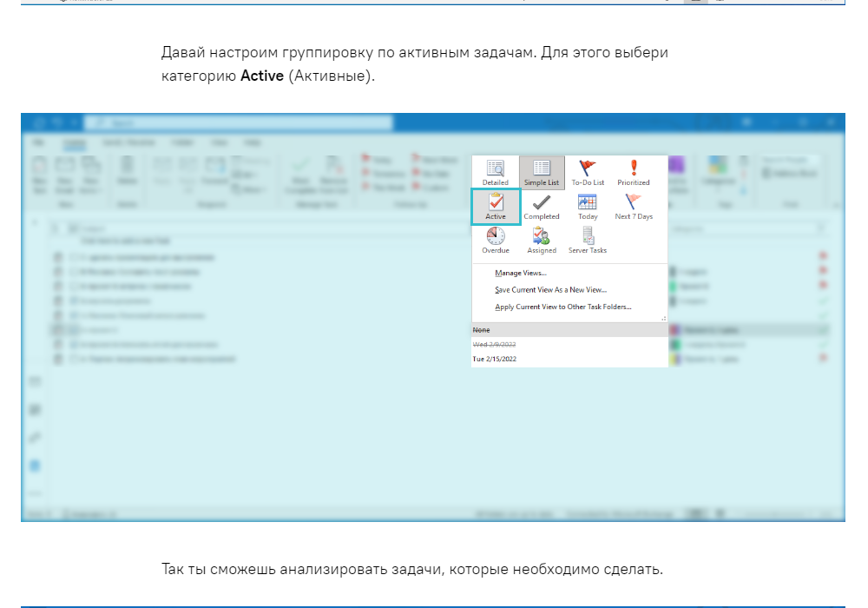The image size is (868, 608).
Task: Choose the Simple List view
Action: pos(542,173)
